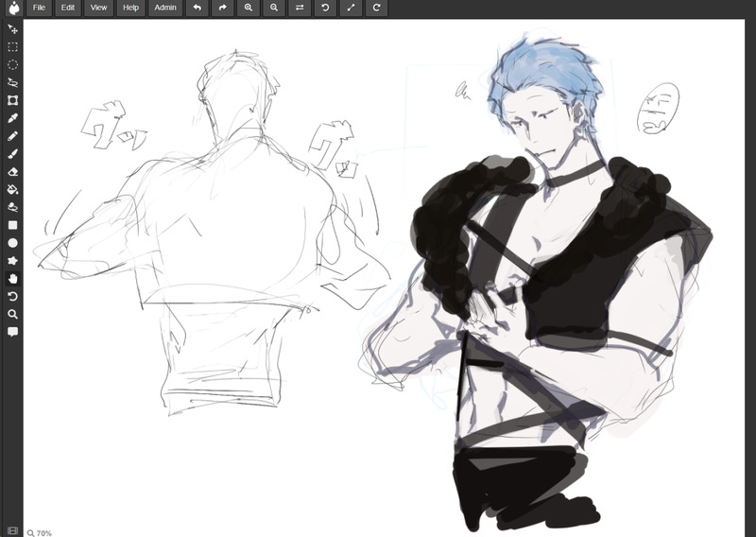756x537 pixels.
Task: Select the Star shape tool
Action: pyautogui.click(x=13, y=261)
